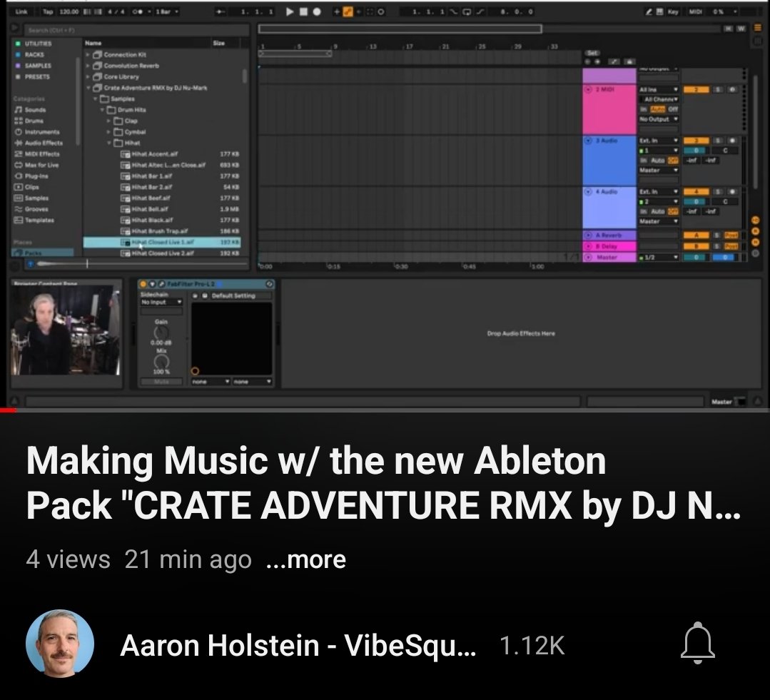Open the Templates category

point(34,220)
